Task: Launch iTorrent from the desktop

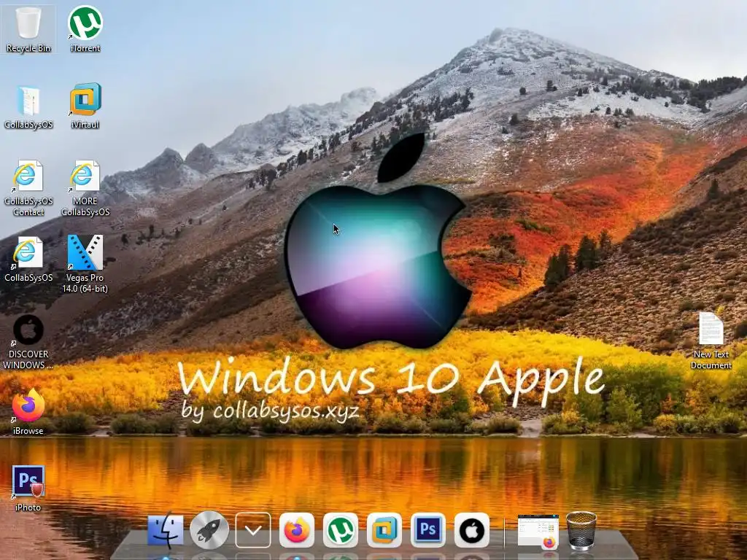Action: pos(85,28)
